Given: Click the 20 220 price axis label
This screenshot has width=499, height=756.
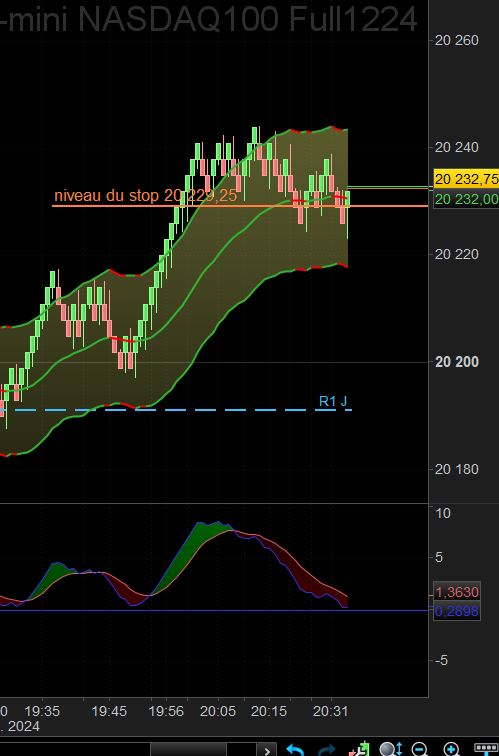Looking at the screenshot, I should coord(457,254).
